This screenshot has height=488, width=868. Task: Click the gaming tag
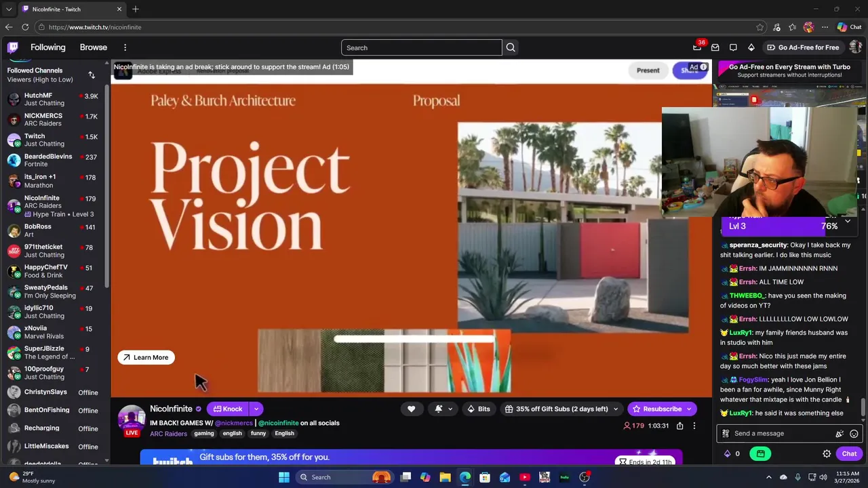[203, 434]
